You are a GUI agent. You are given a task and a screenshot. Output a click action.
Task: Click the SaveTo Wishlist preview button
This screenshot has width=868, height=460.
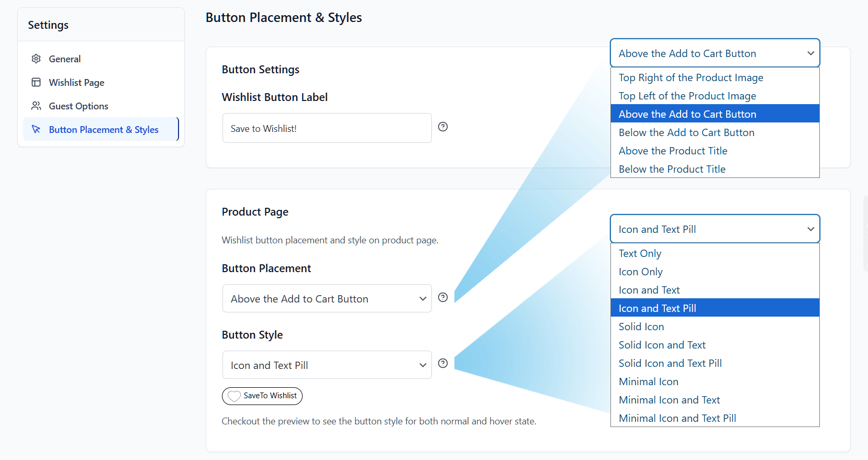click(262, 396)
